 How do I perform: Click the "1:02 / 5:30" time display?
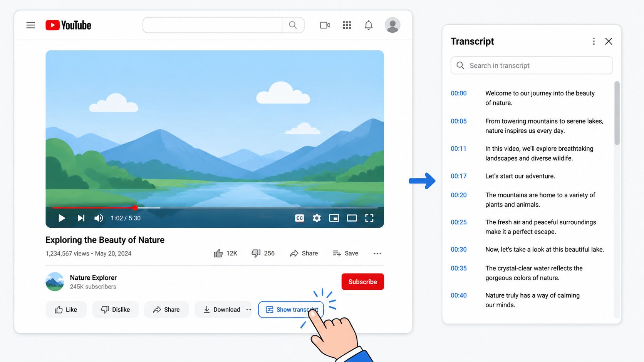(x=126, y=218)
